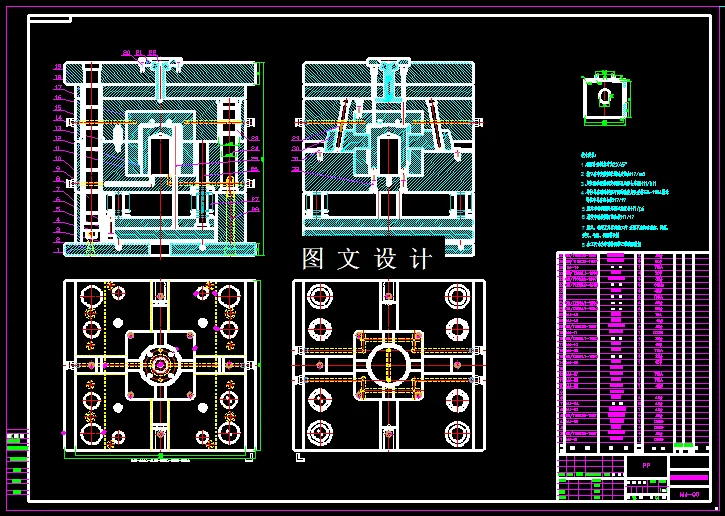Select part callout number 10
Image resolution: width=725 pixels, height=516 pixels.
click(x=58, y=159)
